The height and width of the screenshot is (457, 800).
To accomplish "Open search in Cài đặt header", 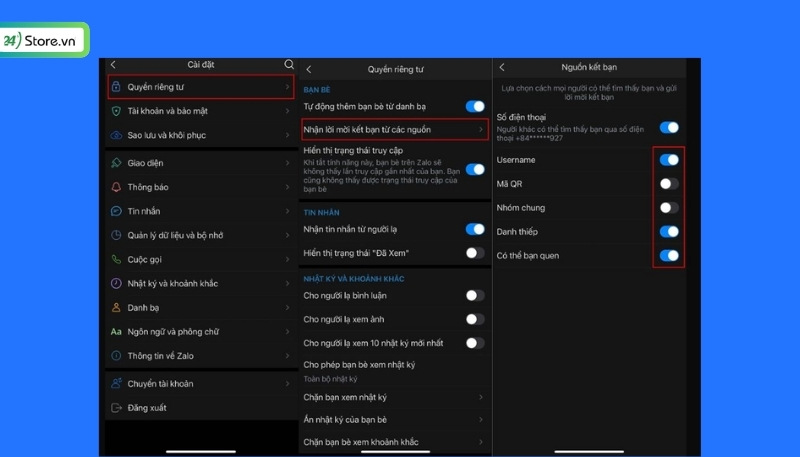I will click(289, 64).
